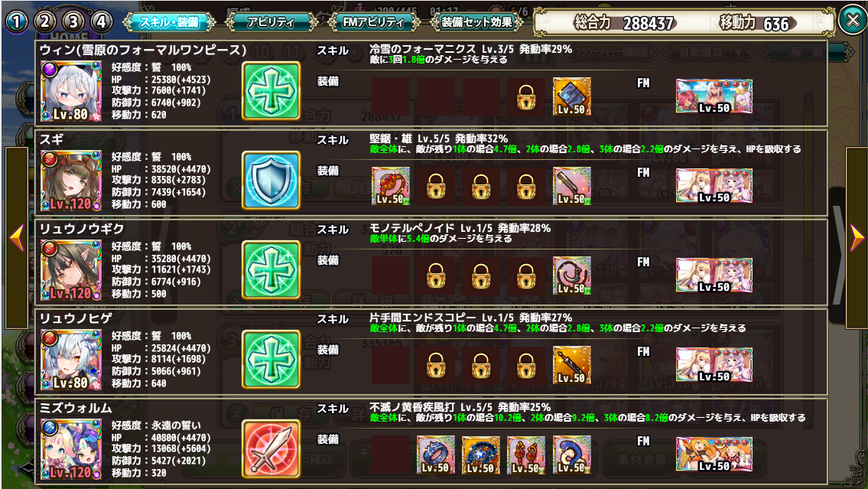868x489 pixels.
Task: Switch to party number 1
Action: coord(17,21)
